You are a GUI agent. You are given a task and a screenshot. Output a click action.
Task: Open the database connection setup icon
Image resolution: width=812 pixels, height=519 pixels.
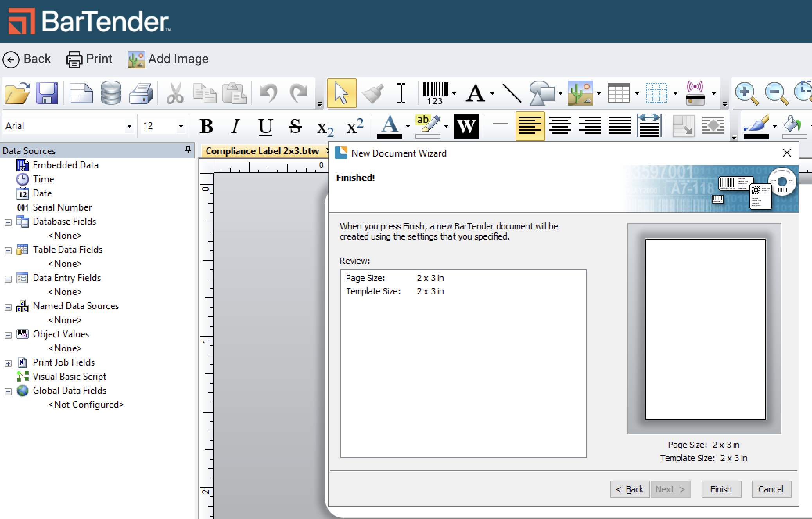(x=111, y=93)
